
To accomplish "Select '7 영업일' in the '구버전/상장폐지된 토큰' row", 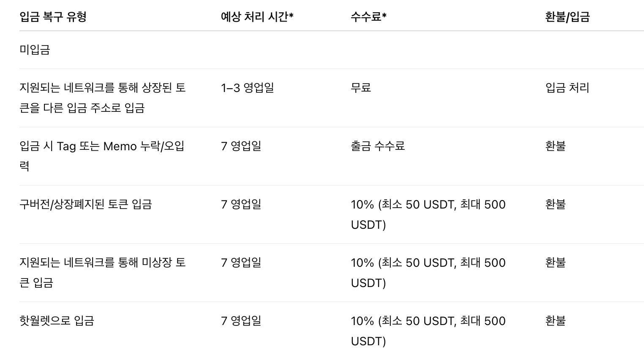I will pyautogui.click(x=241, y=204).
